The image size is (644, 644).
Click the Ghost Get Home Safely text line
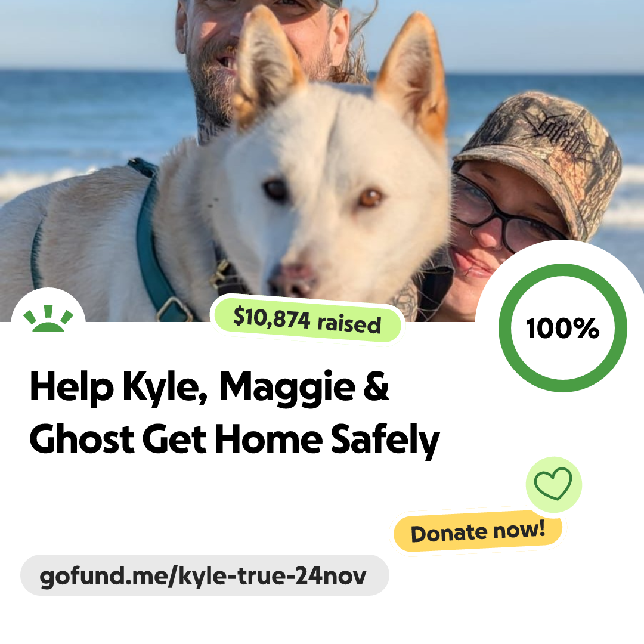coord(234,440)
